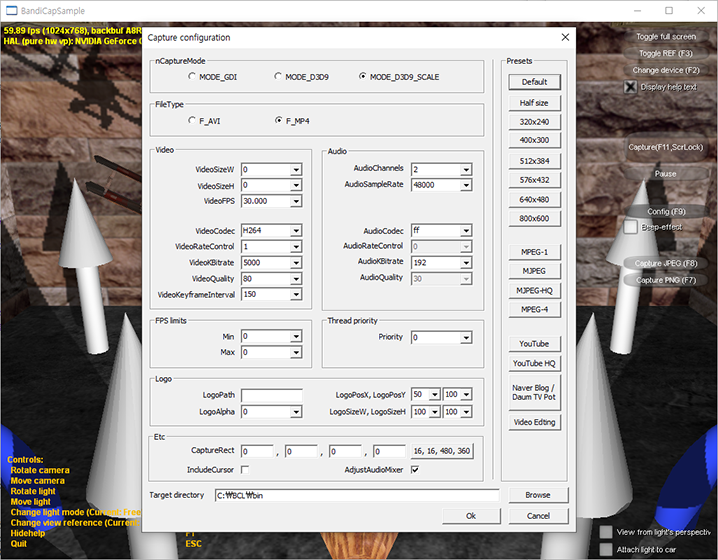Apply the MJPEG-HQ preset
Image resolution: width=718 pixels, height=560 pixels.
click(x=534, y=291)
